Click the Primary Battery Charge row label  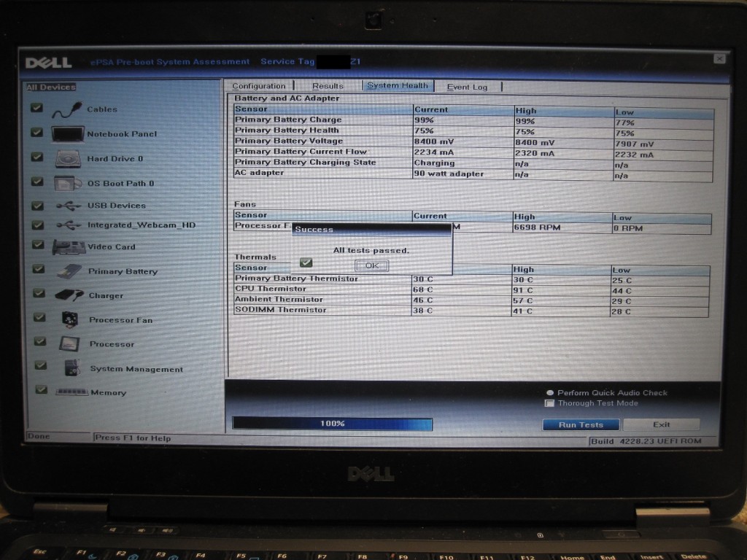coord(288,120)
